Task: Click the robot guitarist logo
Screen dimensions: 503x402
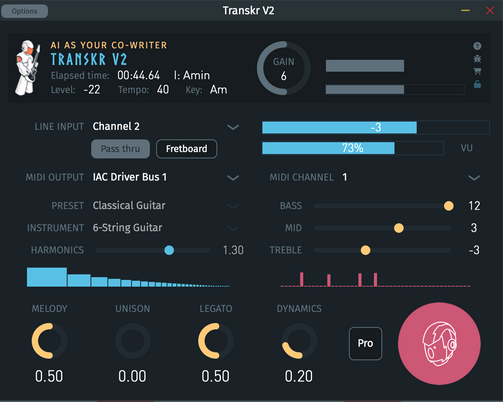Action: tap(27, 68)
